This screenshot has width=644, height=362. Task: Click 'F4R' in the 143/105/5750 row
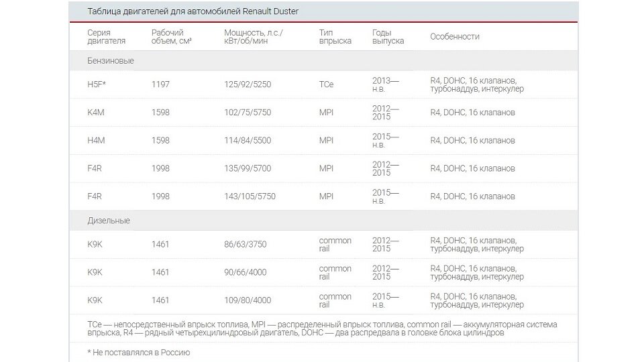pos(95,196)
